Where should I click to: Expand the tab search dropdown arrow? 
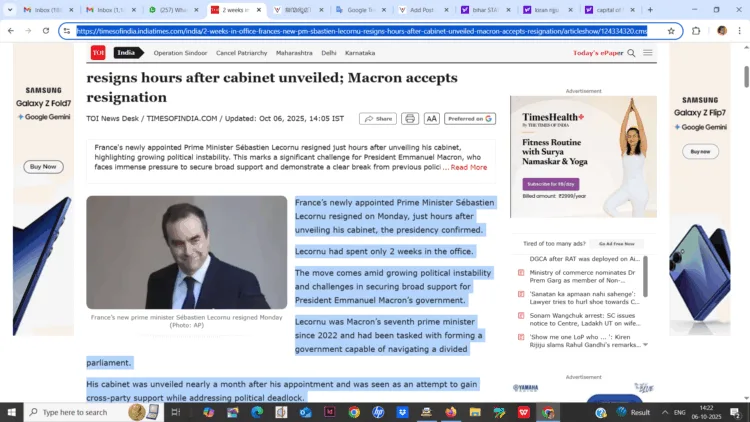click(x=10, y=10)
